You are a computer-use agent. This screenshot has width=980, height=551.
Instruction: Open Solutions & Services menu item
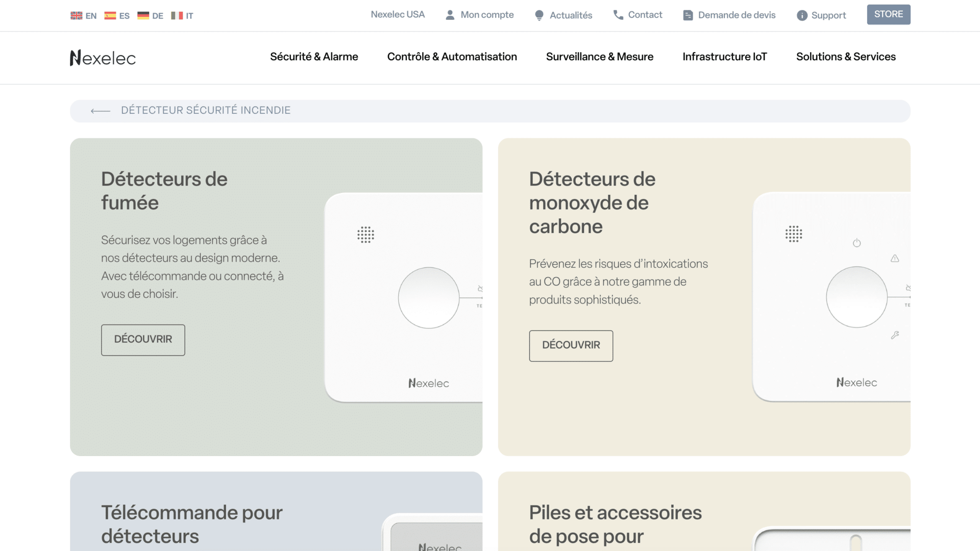(846, 57)
